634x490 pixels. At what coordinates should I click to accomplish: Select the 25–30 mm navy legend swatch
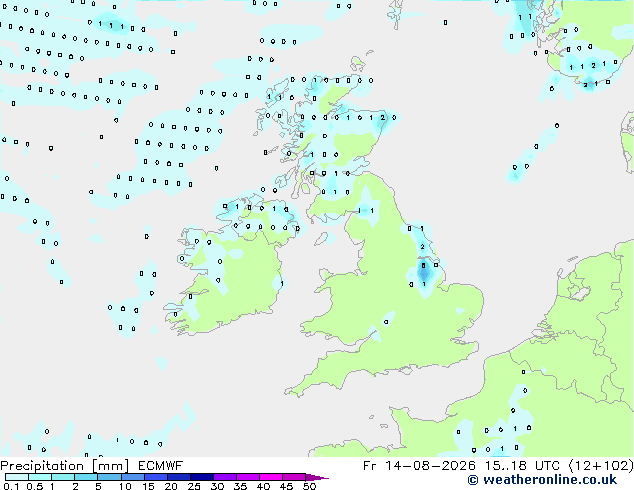point(201,477)
